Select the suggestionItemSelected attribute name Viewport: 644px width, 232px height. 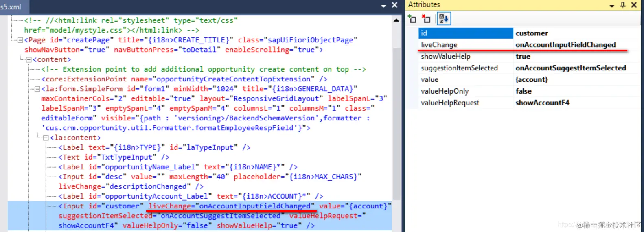coord(459,68)
